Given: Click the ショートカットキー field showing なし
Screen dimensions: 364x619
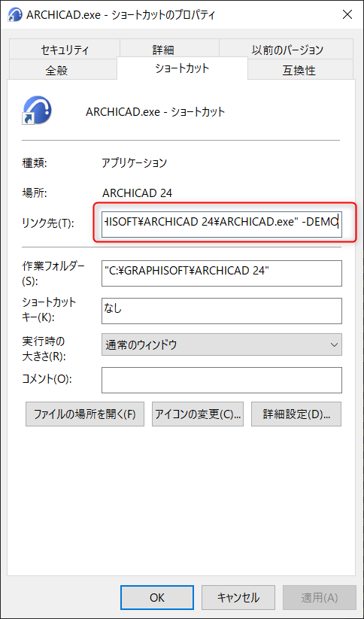Looking at the screenshot, I should coord(221,311).
